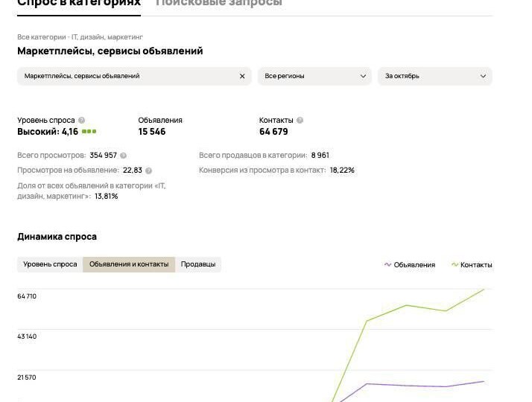Switch to Поисковые запросы tab
The width and height of the screenshot is (532, 402).
tap(218, 4)
